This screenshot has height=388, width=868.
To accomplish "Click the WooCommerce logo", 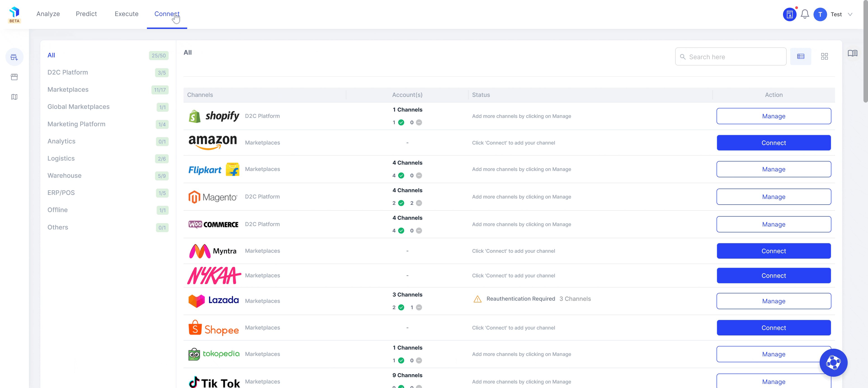I will coord(213,224).
